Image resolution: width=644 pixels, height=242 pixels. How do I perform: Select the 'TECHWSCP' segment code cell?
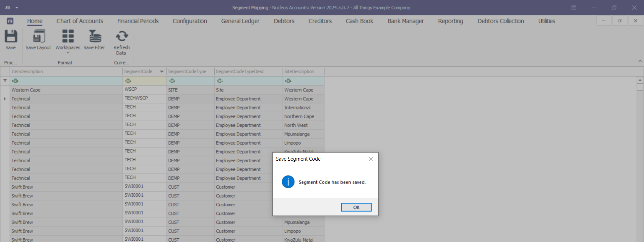point(145,98)
